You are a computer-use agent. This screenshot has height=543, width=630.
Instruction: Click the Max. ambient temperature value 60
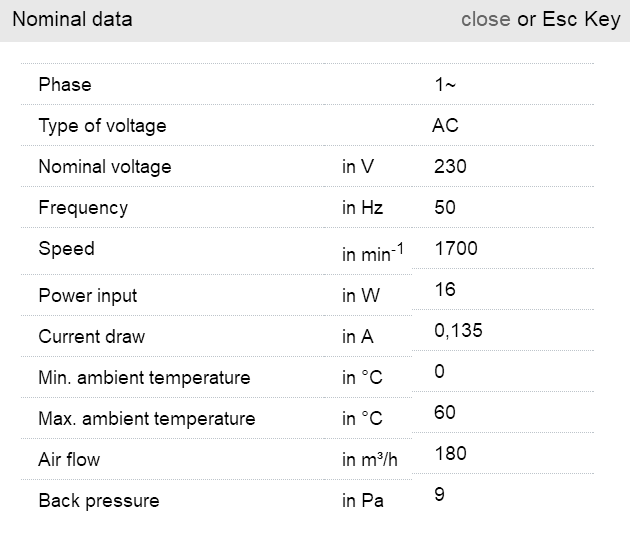point(445,412)
